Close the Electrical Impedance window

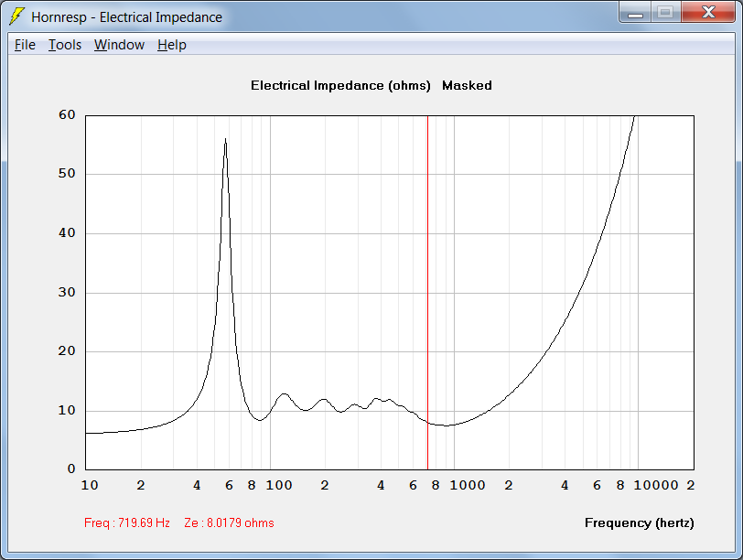pyautogui.click(x=708, y=13)
